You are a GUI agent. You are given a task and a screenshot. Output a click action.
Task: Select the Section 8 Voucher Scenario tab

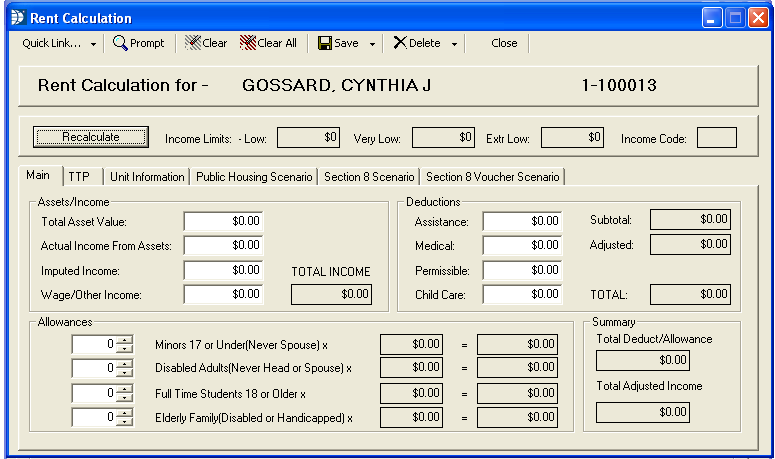coord(492,177)
